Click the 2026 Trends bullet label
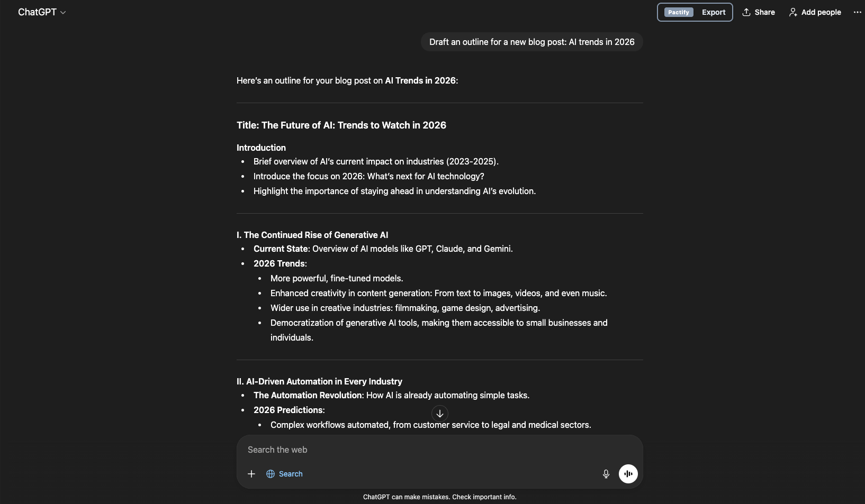This screenshot has width=865, height=504. point(280,263)
